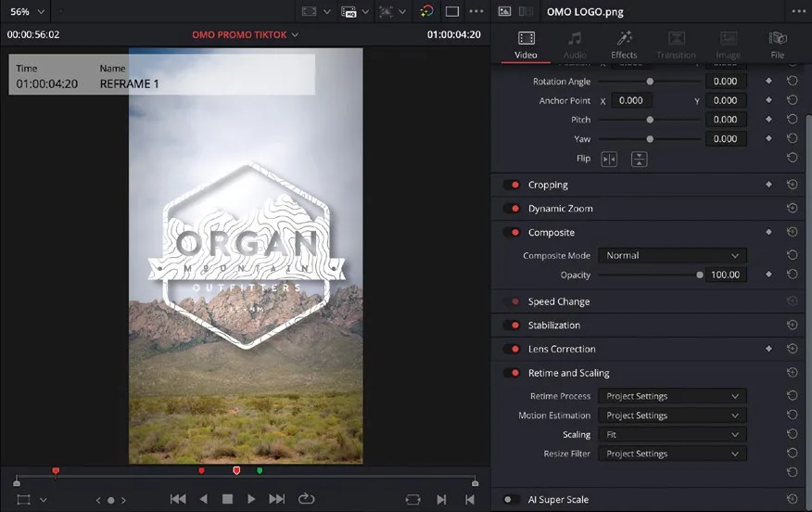
Task: Click the Pitch slider handle
Action: coord(650,120)
